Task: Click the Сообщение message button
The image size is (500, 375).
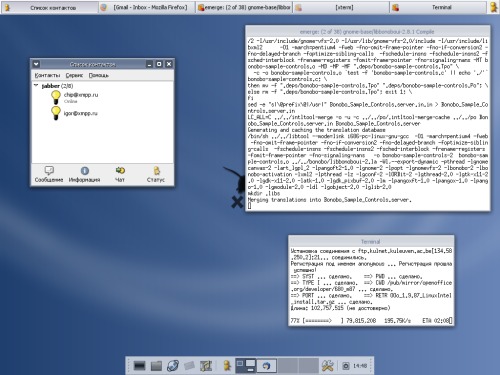Action: point(49,174)
